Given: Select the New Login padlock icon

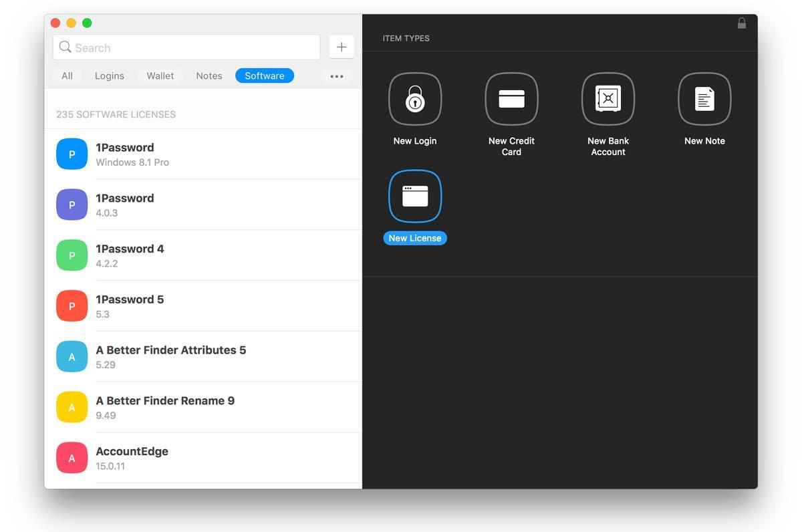Looking at the screenshot, I should click(x=415, y=99).
